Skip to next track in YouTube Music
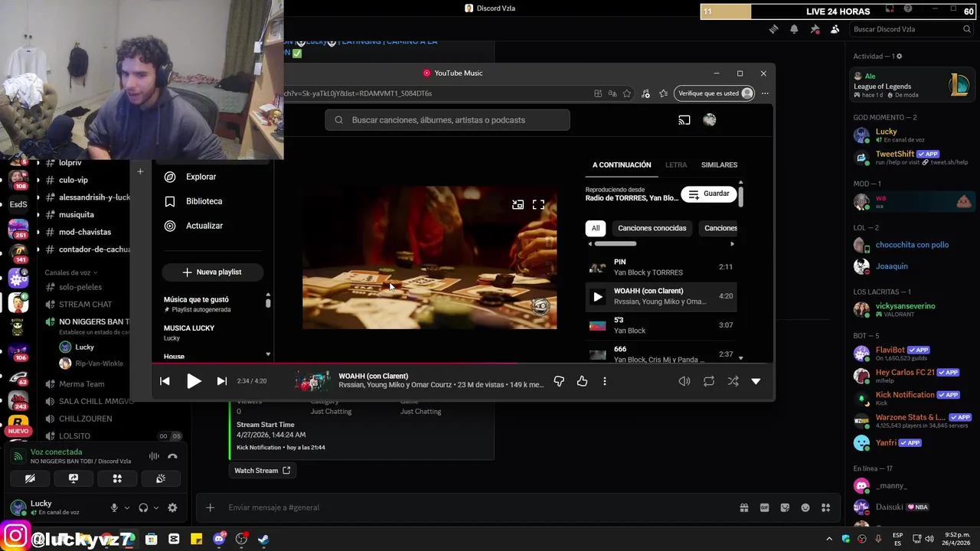Image resolution: width=980 pixels, height=551 pixels. [x=221, y=381]
